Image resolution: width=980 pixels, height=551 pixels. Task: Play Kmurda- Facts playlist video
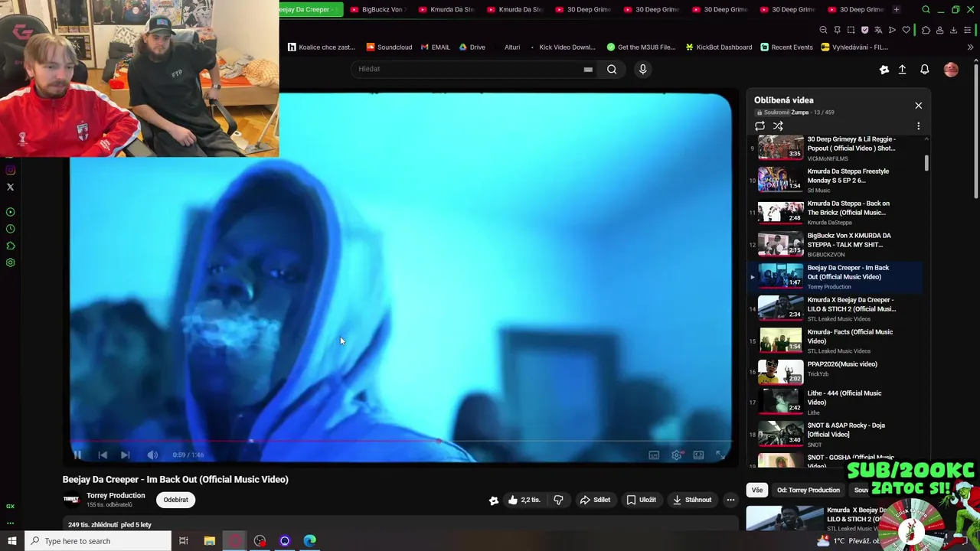pyautogui.click(x=835, y=341)
